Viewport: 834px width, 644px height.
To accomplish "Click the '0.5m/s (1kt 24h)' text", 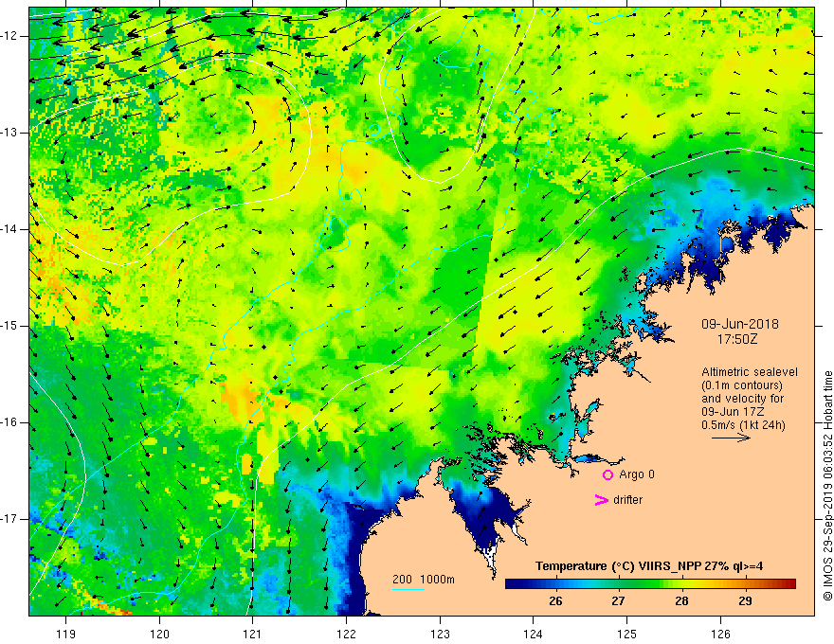I will coord(743,425).
